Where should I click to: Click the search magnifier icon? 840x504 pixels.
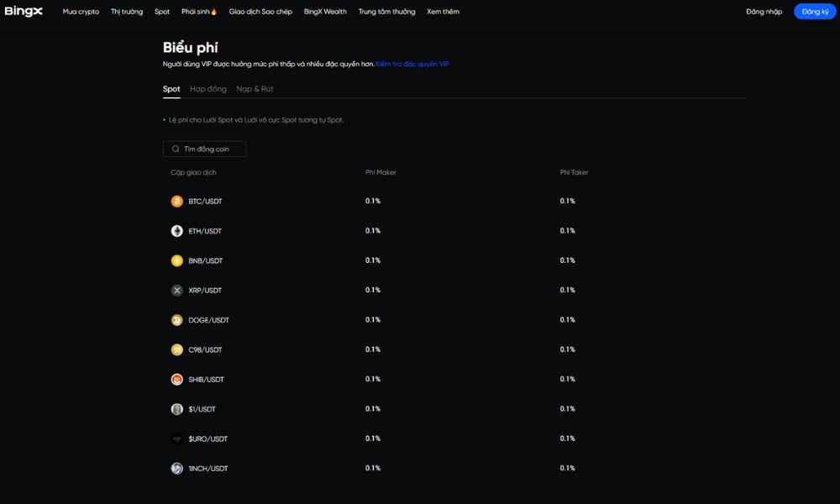pyautogui.click(x=176, y=149)
